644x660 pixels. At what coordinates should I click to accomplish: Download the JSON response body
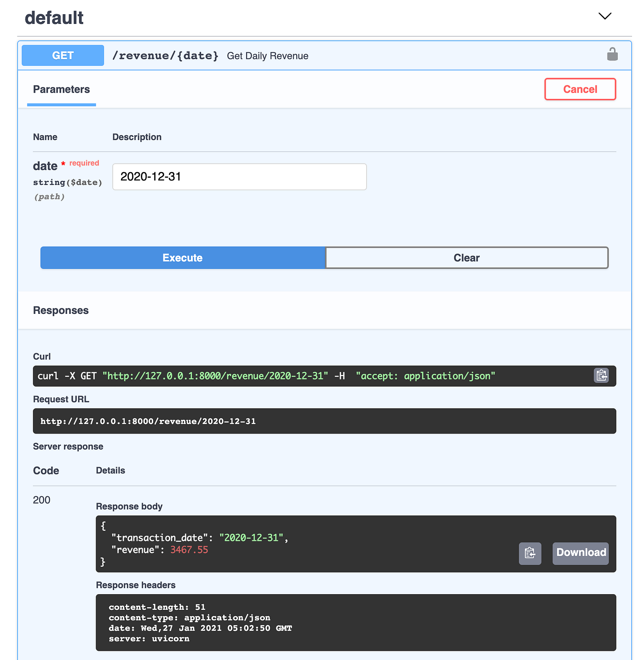(x=580, y=553)
